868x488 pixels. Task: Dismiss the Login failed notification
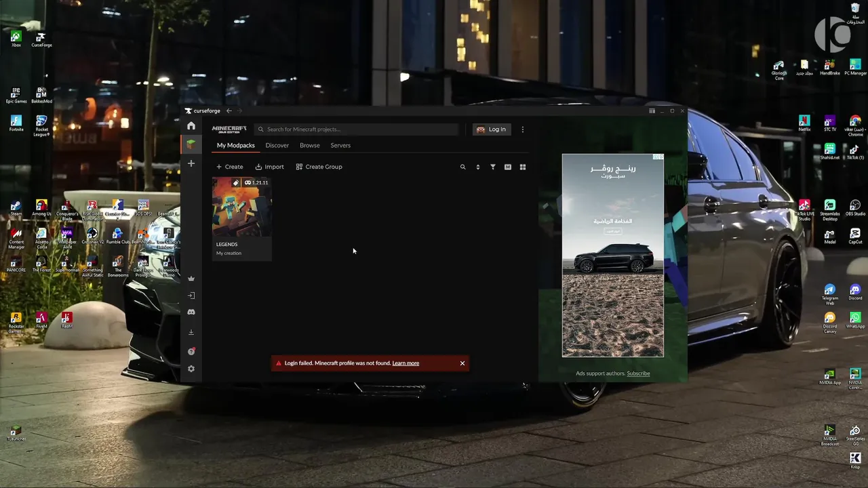point(462,363)
